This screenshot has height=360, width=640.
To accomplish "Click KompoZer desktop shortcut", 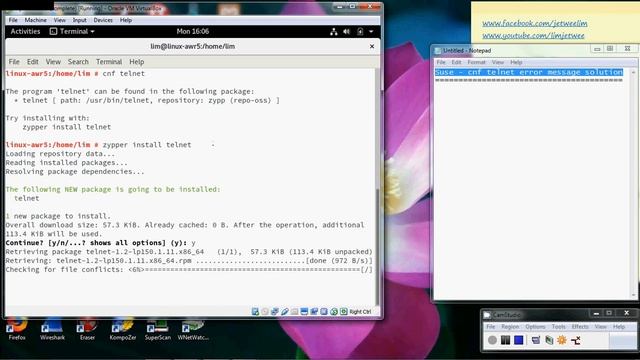I will tap(122, 330).
